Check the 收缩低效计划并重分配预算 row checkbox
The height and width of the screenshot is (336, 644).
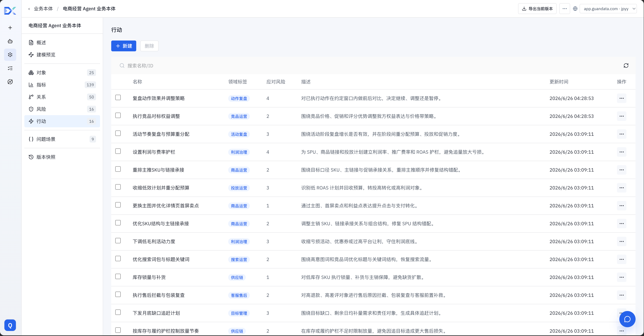pos(118,187)
